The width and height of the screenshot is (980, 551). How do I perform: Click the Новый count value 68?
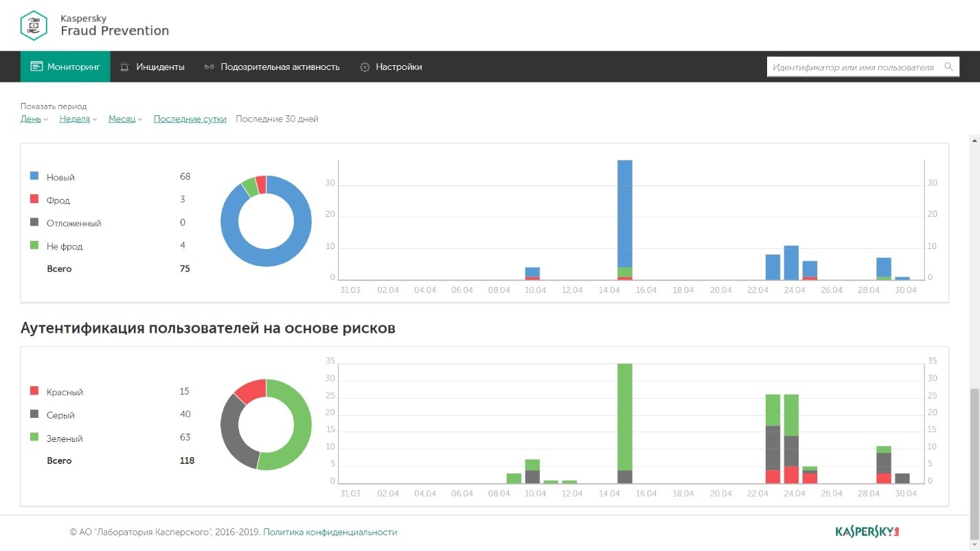(185, 176)
